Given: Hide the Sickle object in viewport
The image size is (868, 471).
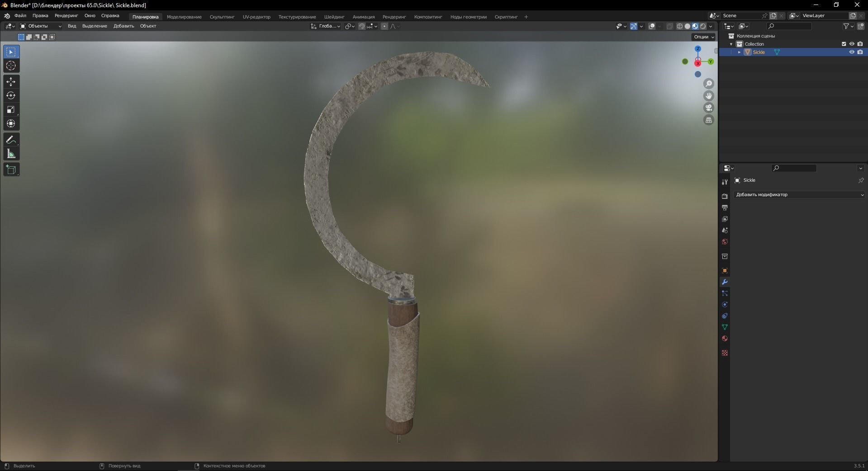Looking at the screenshot, I should (852, 52).
